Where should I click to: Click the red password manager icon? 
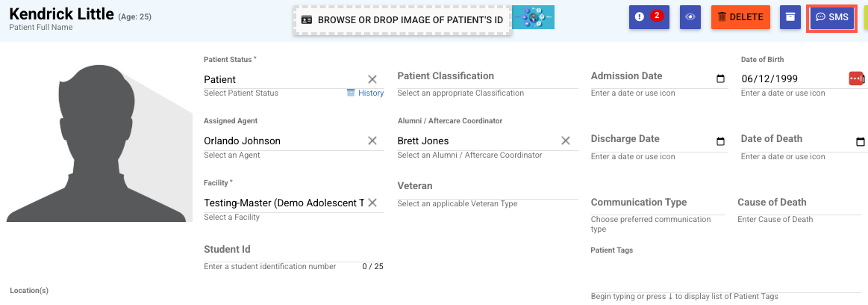[855, 78]
